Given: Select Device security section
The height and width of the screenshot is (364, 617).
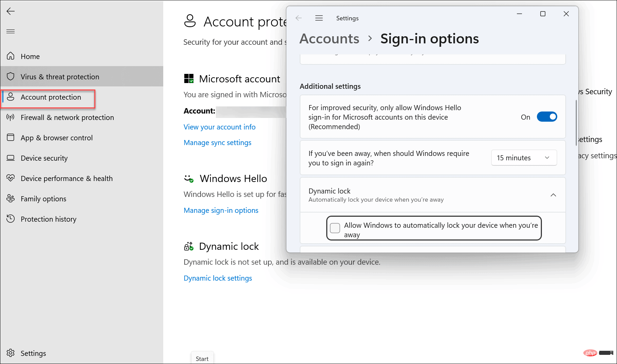Looking at the screenshot, I should click(x=44, y=158).
